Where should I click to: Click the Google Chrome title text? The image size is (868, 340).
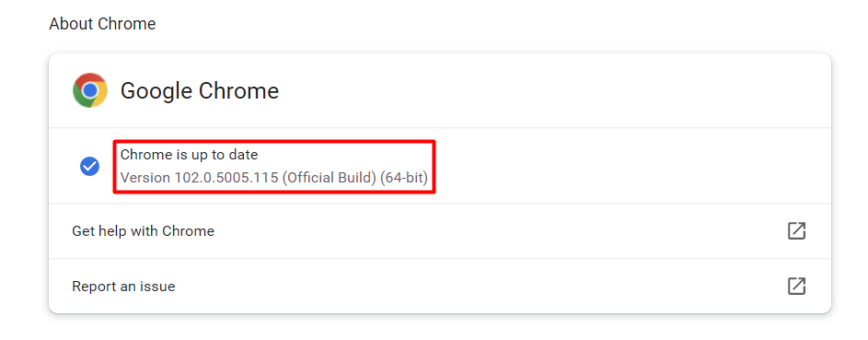[x=200, y=91]
